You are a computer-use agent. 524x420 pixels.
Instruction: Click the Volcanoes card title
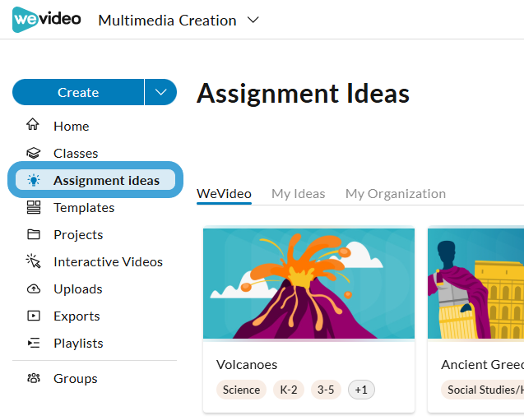point(247,365)
